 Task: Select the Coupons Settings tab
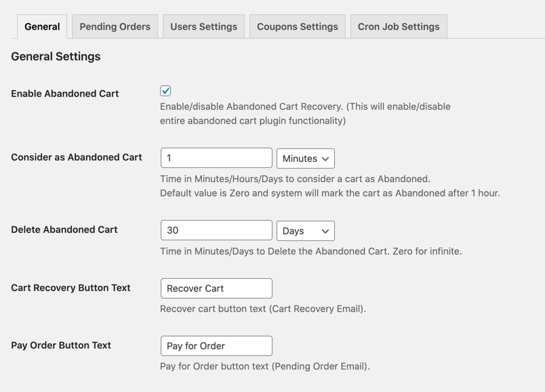coord(297,26)
